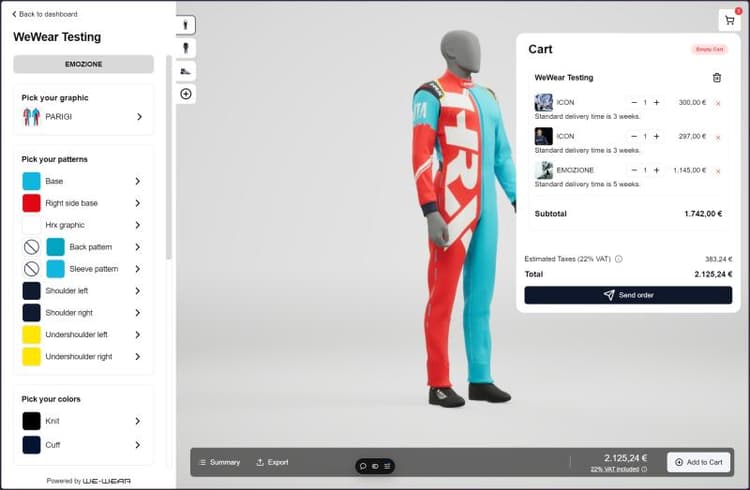Select the suit product view icon
Viewport: 750px width, 490px height.
(186, 25)
